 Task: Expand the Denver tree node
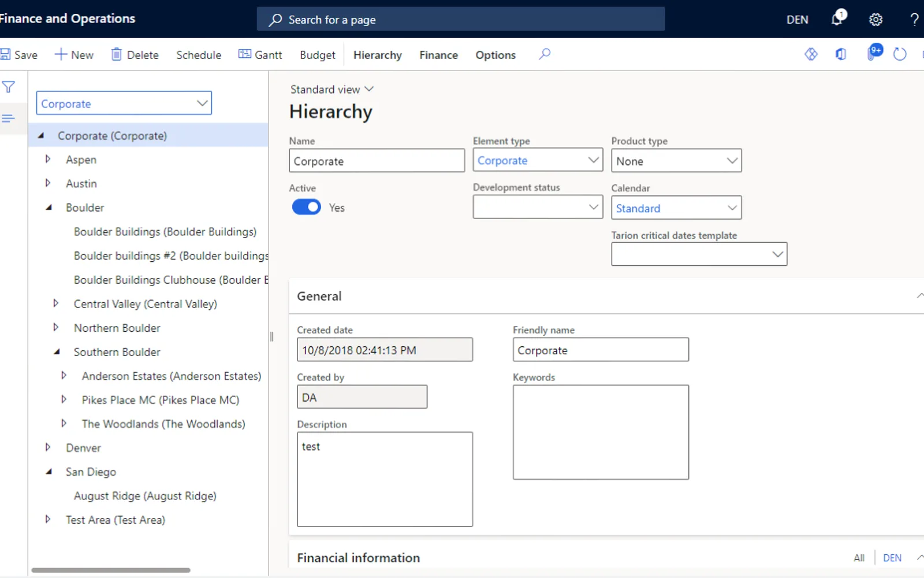click(48, 447)
